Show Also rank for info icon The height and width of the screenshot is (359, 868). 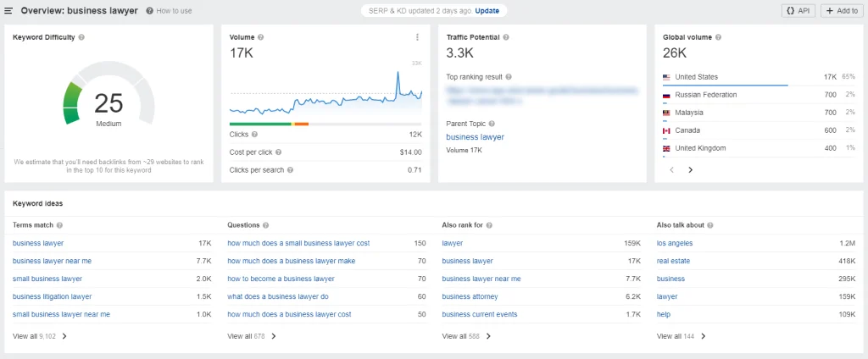489,226
